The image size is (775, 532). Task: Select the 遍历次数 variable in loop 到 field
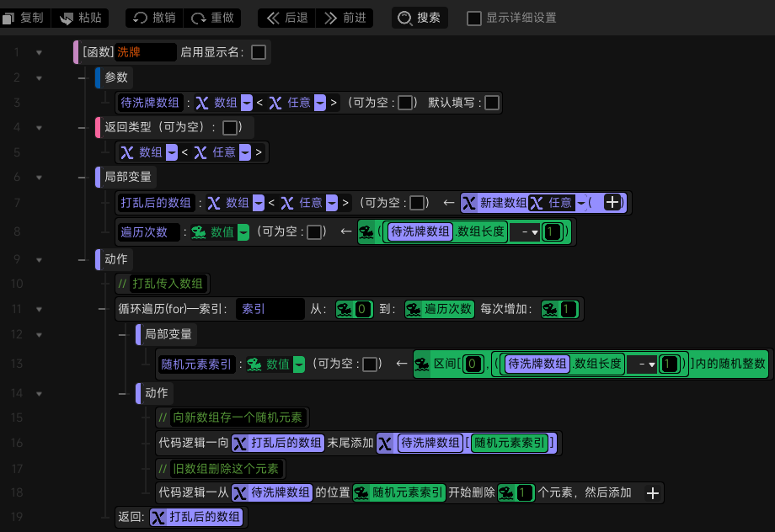[440, 309]
